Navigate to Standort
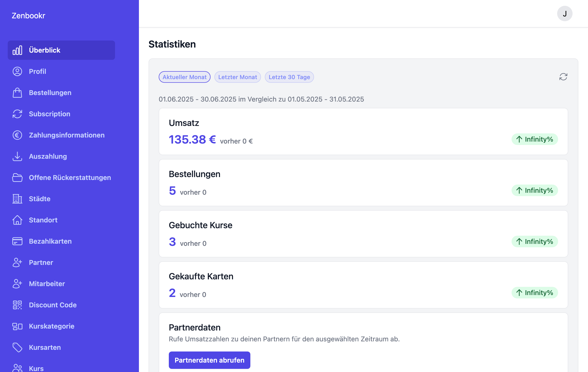 pyautogui.click(x=61, y=220)
